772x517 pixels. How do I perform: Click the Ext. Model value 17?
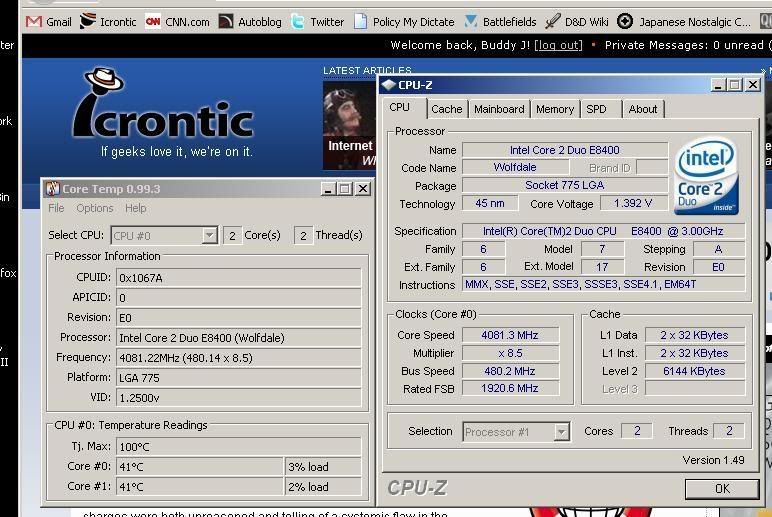tap(602, 267)
